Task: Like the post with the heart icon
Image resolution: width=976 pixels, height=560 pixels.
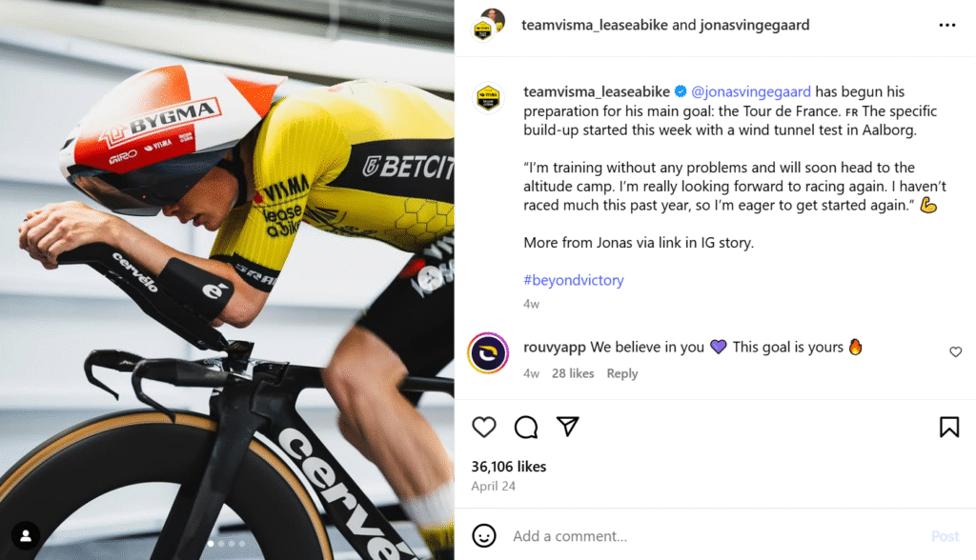Action: tap(484, 427)
